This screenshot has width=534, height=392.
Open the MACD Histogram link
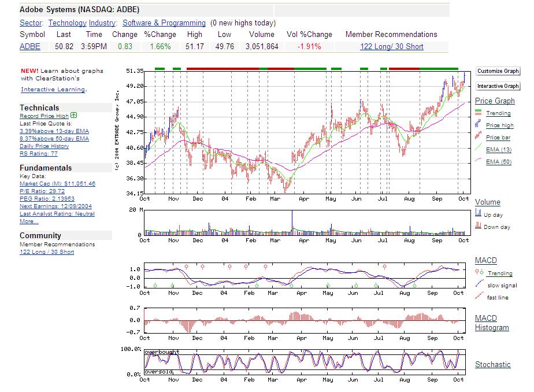[x=492, y=323]
